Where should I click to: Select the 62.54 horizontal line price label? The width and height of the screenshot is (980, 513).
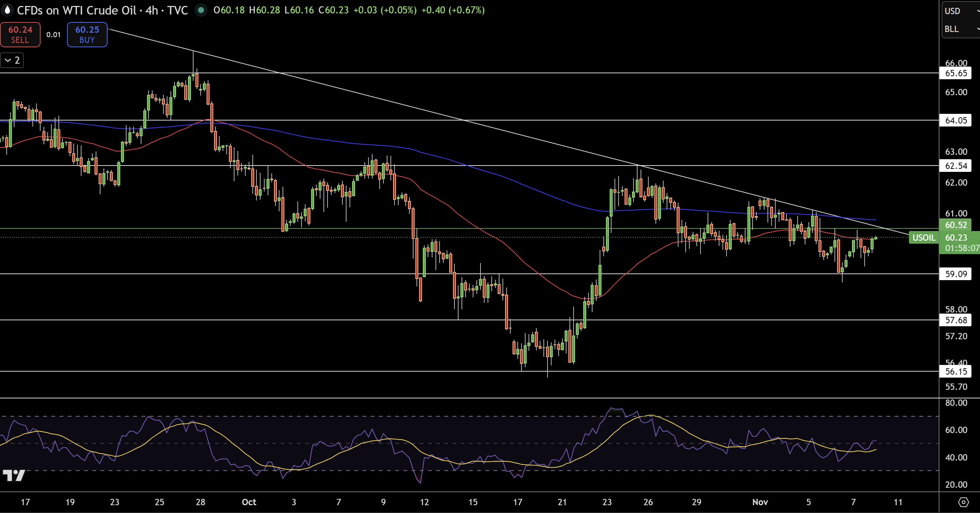pos(956,166)
